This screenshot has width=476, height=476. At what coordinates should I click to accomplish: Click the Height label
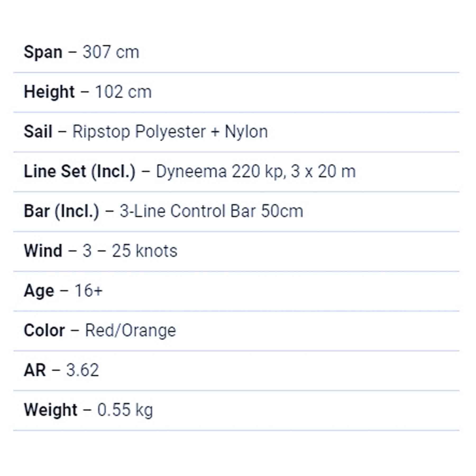tap(49, 92)
